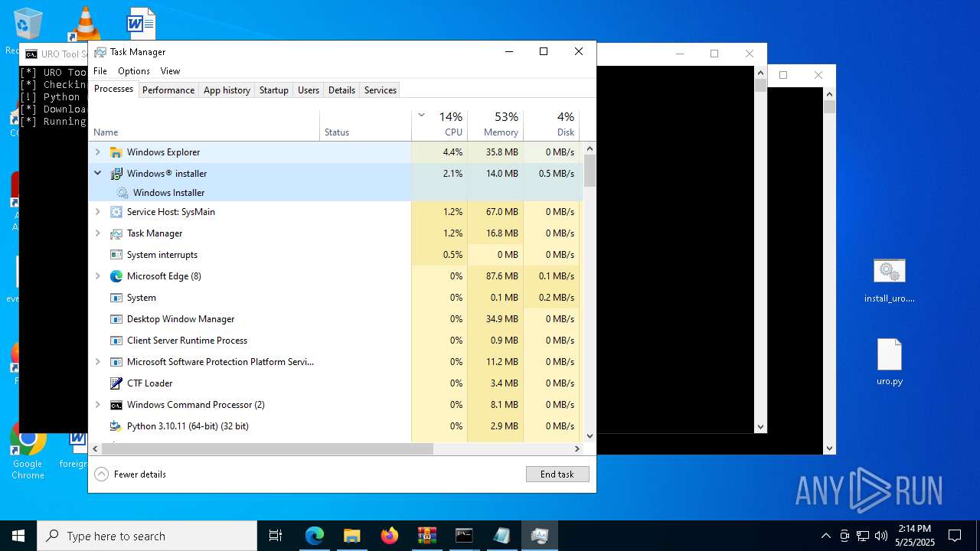
Task: Open File Explorer from the taskbar
Action: [351, 536]
